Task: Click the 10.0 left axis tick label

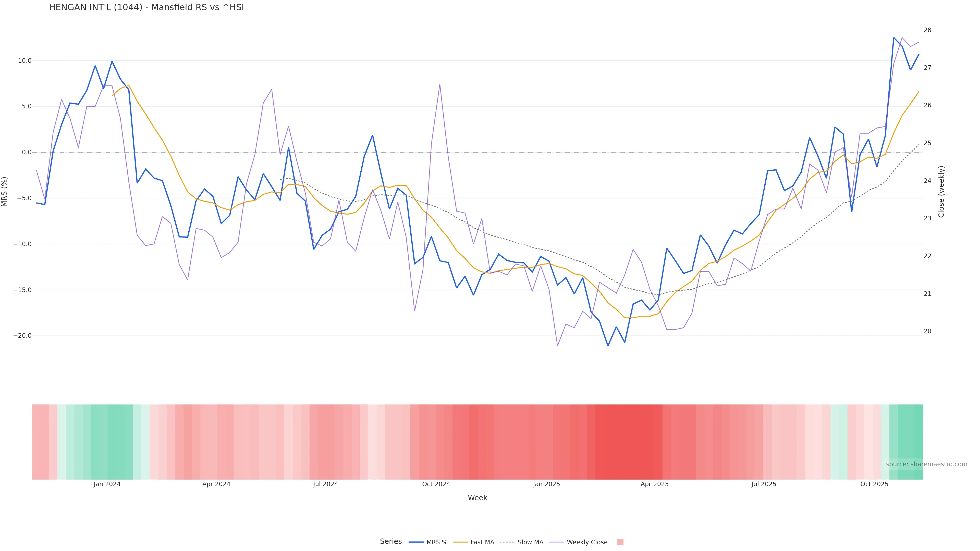Action: click(x=25, y=60)
